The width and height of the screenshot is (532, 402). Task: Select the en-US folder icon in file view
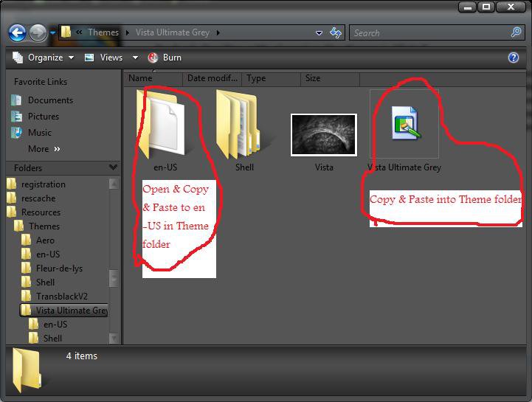(162, 124)
